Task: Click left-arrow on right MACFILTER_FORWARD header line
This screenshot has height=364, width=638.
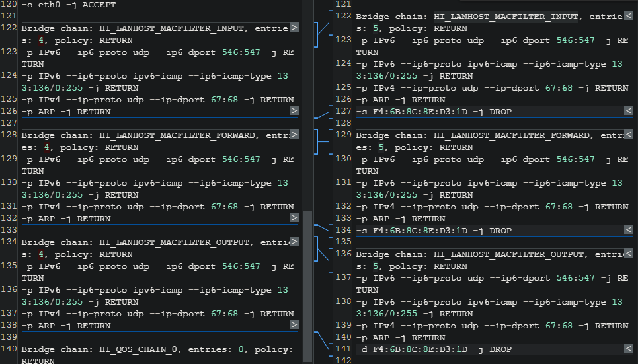Action: 629,135
